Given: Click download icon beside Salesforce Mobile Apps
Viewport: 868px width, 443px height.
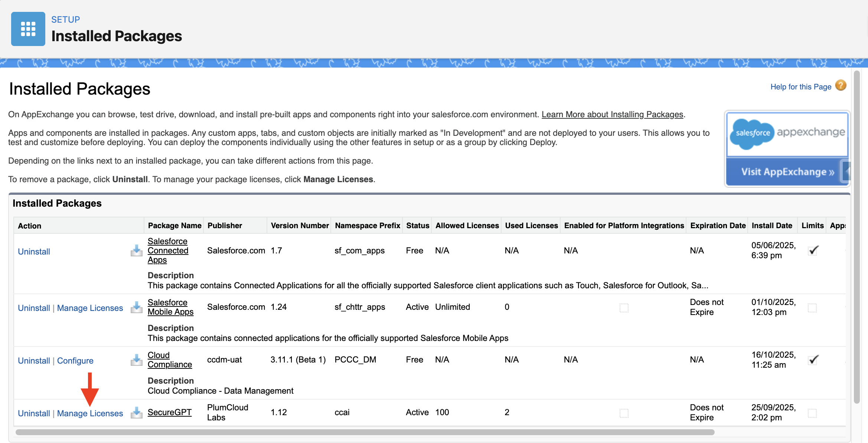Looking at the screenshot, I should pyautogui.click(x=136, y=307).
